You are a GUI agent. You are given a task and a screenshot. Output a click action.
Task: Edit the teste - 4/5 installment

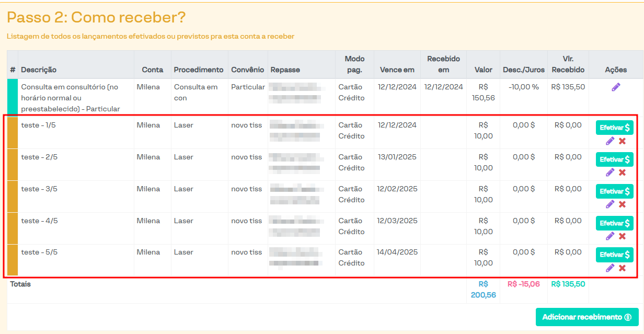point(609,236)
